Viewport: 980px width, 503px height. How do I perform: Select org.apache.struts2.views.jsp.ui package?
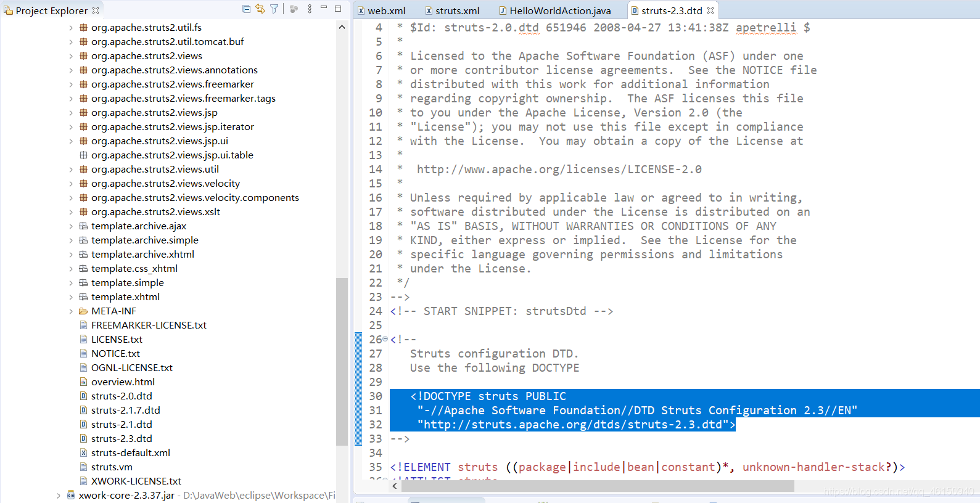click(x=160, y=141)
